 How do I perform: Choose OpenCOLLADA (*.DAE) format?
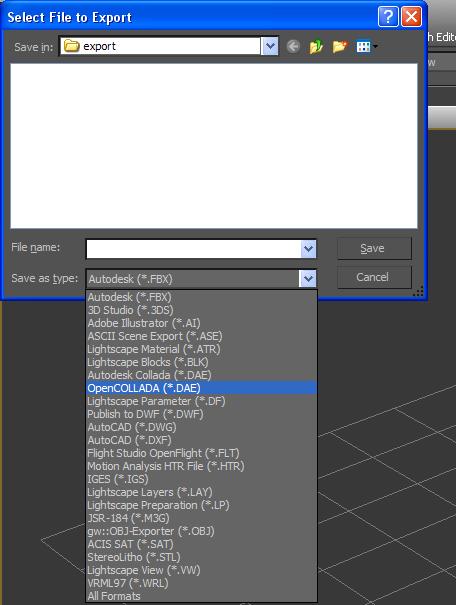pos(201,388)
